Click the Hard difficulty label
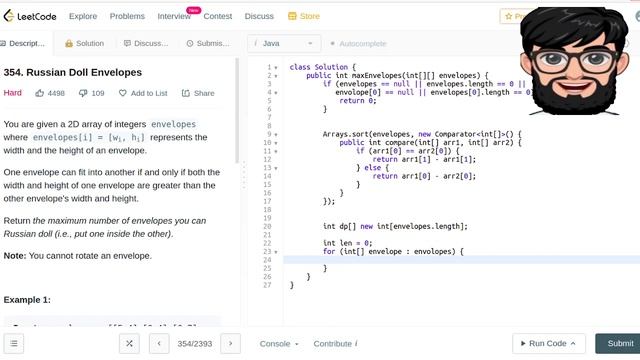The image size is (640, 360). click(x=13, y=93)
